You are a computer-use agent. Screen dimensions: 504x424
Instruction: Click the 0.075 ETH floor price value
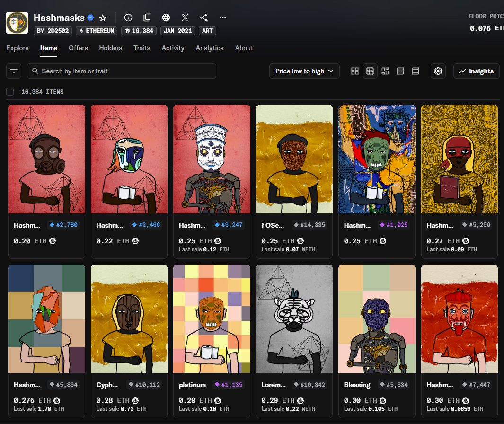[x=486, y=28]
